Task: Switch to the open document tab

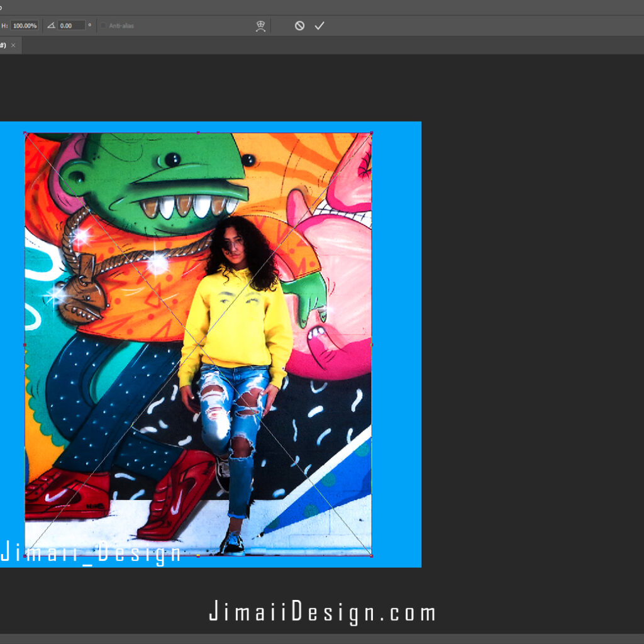Action: (x=6, y=45)
